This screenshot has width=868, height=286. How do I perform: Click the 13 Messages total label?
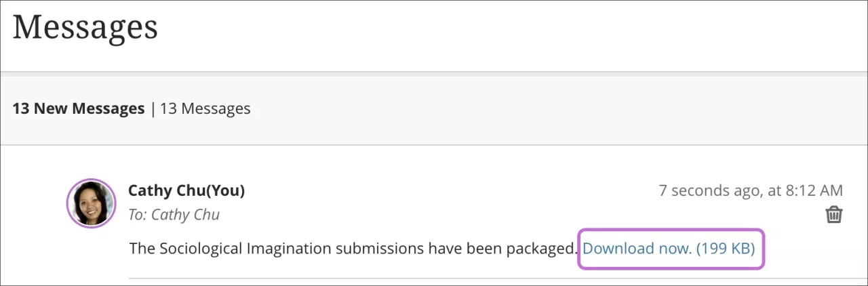coord(205,108)
